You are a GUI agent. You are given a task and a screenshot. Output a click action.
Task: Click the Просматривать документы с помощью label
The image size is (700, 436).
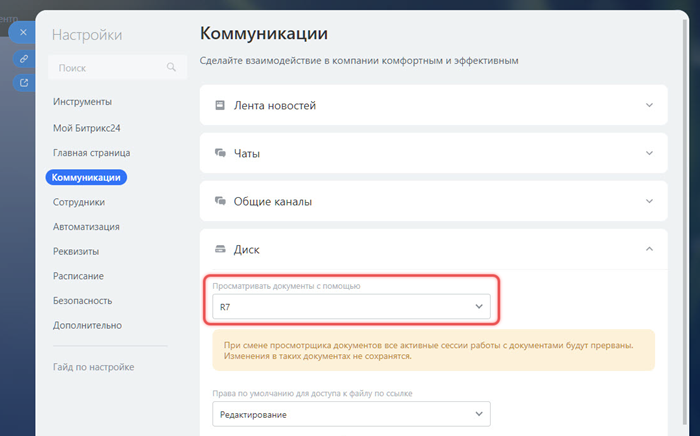click(x=286, y=286)
